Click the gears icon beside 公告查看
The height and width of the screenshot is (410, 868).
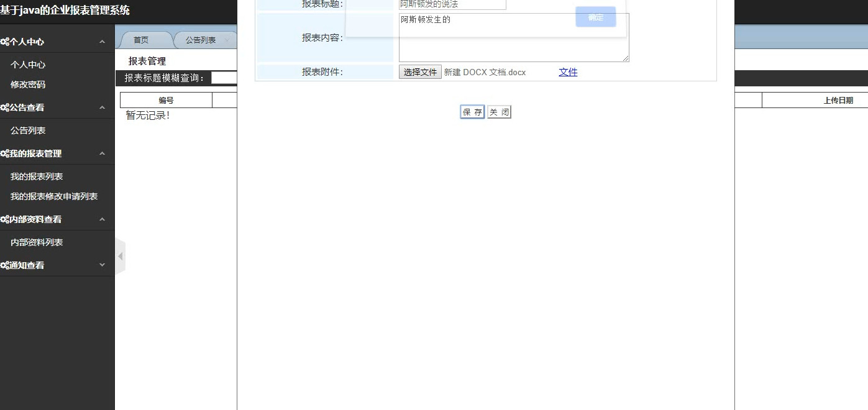pos(4,107)
